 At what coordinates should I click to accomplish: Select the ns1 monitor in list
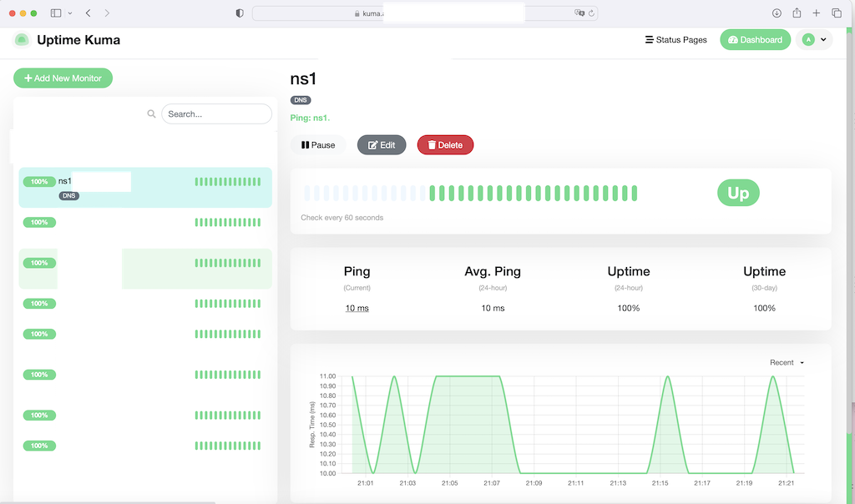click(145, 188)
